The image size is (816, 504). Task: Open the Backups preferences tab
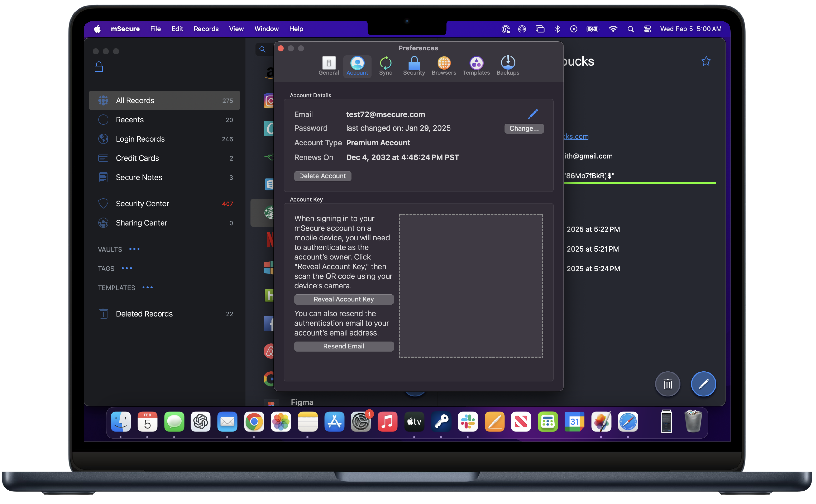508,66
